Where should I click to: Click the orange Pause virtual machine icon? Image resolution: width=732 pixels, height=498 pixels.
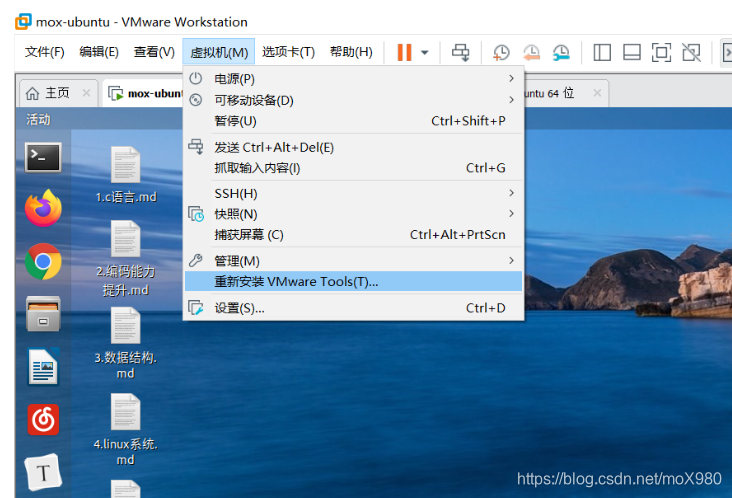click(x=404, y=52)
